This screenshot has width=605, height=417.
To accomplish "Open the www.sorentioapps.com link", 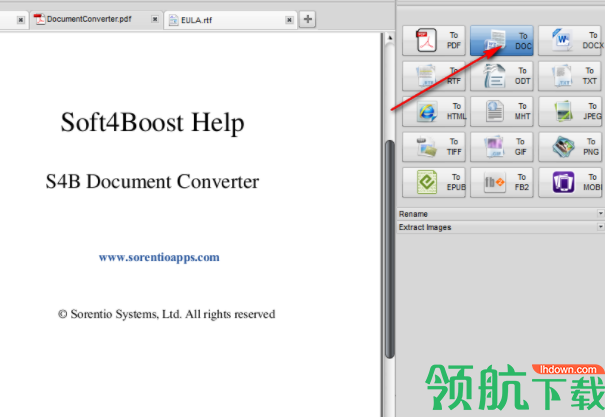I will click(159, 257).
